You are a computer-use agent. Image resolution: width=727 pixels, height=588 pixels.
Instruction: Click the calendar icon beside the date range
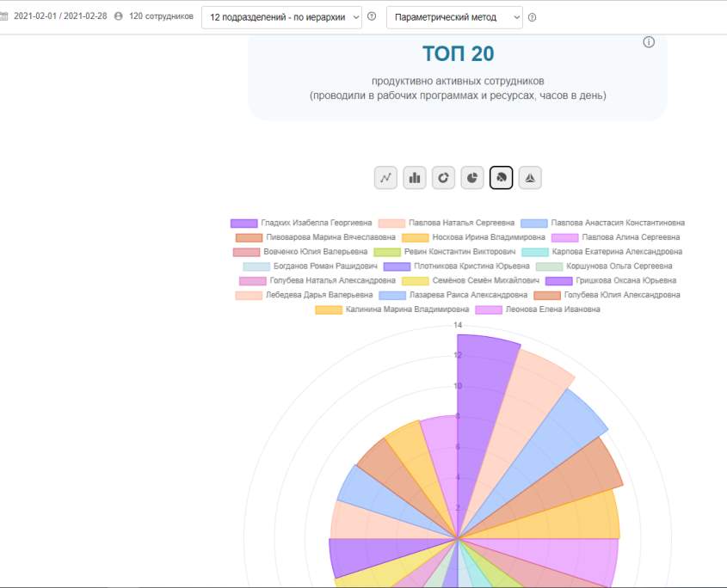(4, 16)
